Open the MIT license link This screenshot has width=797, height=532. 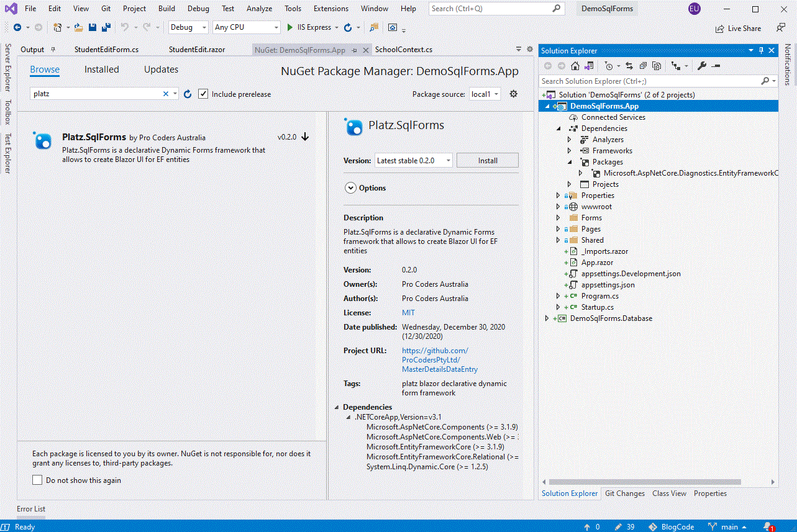point(408,313)
